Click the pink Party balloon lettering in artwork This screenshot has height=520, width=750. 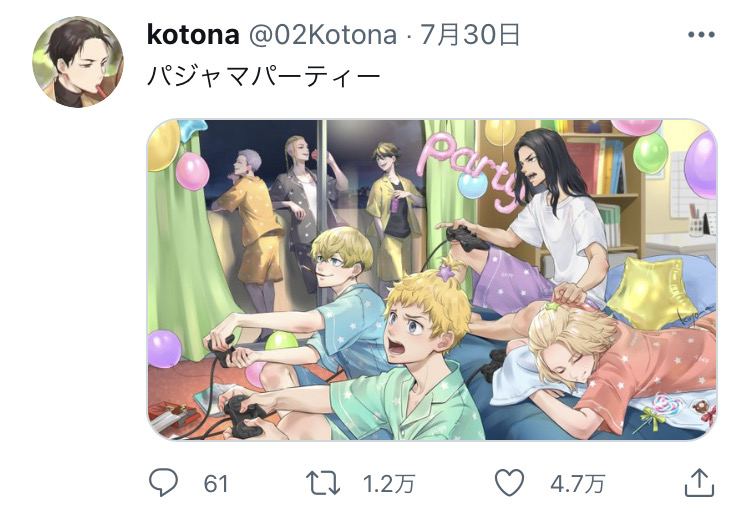(470, 172)
